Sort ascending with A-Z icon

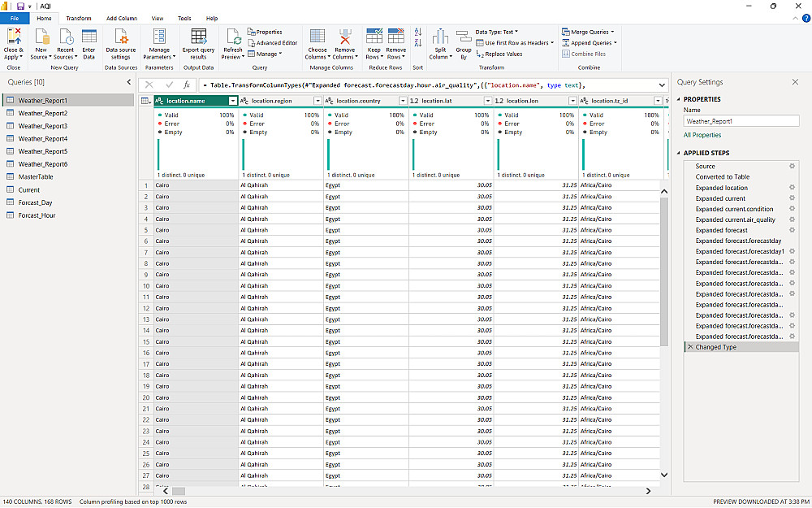[418, 33]
